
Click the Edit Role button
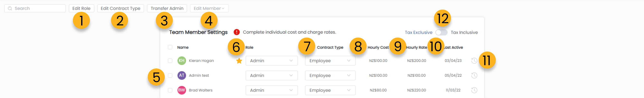pyautogui.click(x=81, y=8)
